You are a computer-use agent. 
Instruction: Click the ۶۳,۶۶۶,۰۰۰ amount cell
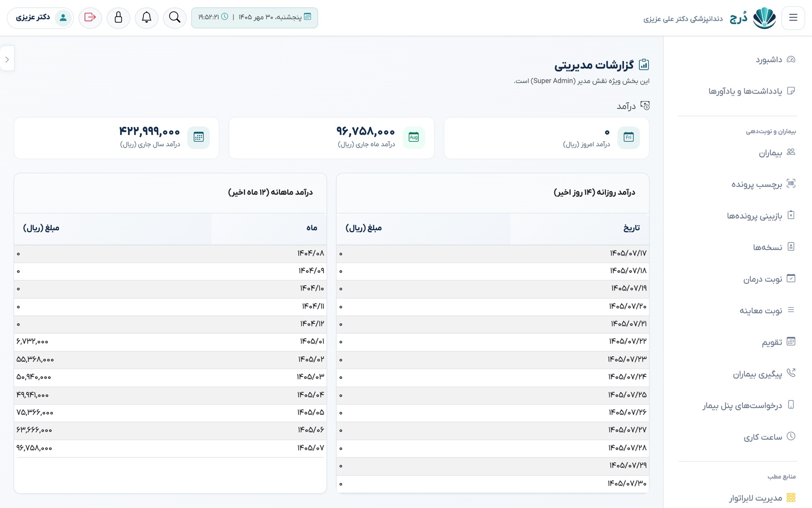(34, 430)
